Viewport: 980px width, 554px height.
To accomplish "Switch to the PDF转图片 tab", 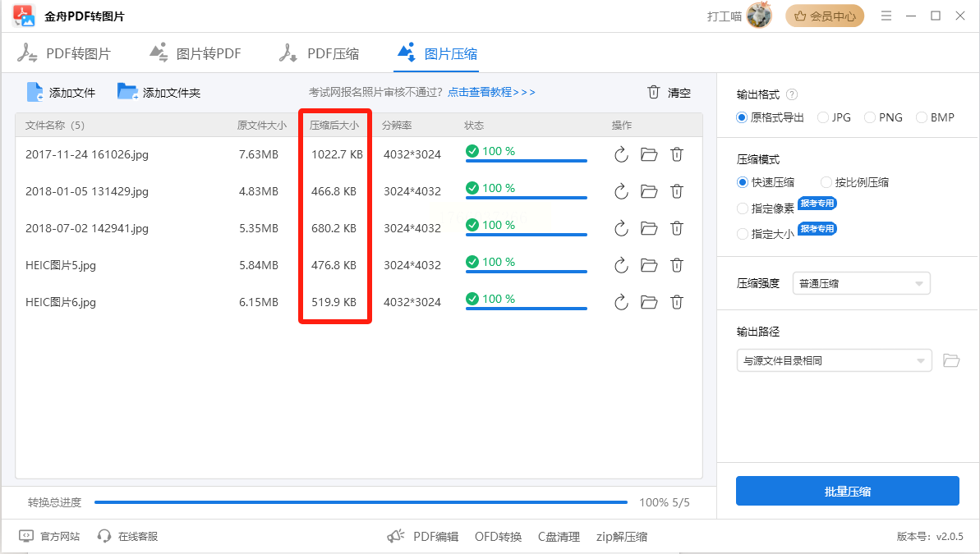I will point(65,54).
